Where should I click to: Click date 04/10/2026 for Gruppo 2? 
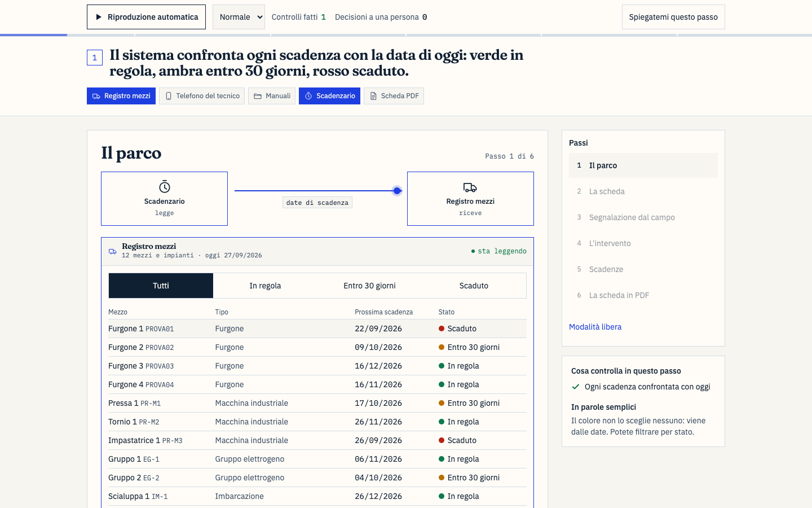coord(378,478)
